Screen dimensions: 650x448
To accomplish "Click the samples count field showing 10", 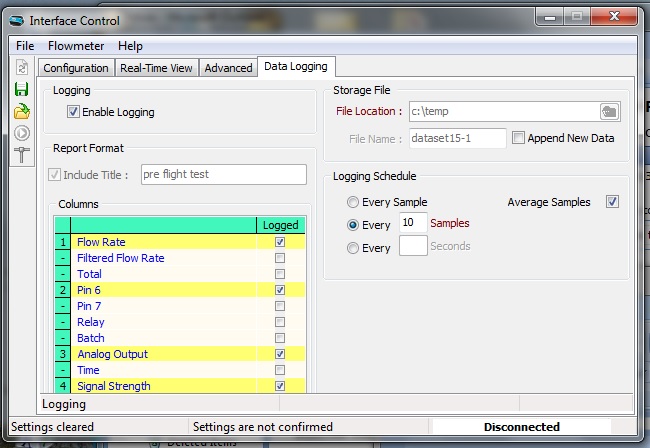I will point(413,223).
